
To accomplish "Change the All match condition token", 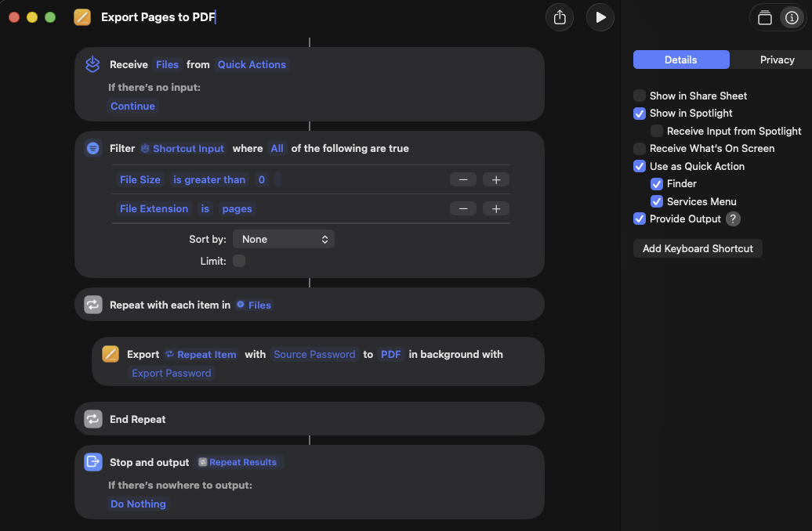I will (x=277, y=149).
